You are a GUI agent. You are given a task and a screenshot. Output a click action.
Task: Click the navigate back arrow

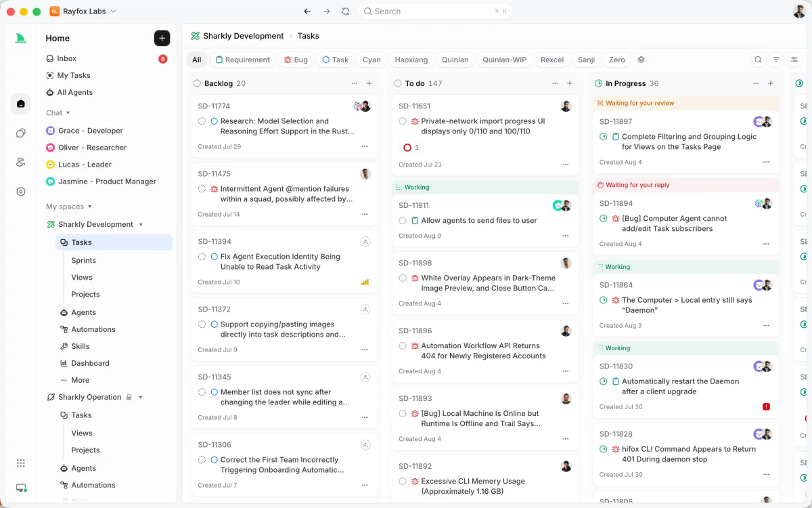(307, 12)
